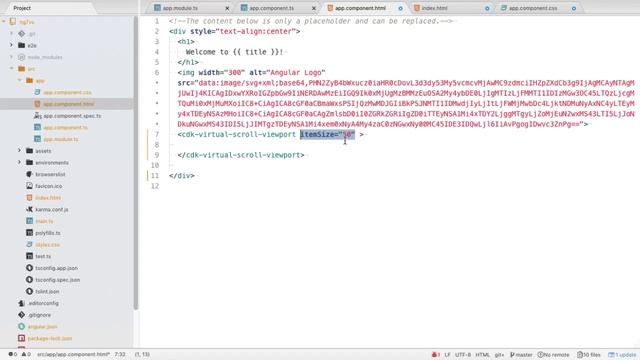
Task: Click the node_modules npm icon
Action: pyautogui.click(x=22, y=57)
